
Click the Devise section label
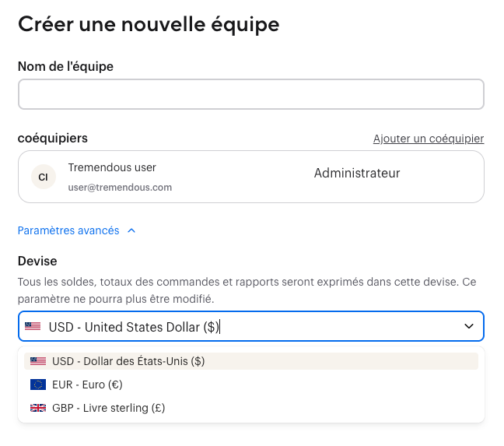pyautogui.click(x=37, y=261)
